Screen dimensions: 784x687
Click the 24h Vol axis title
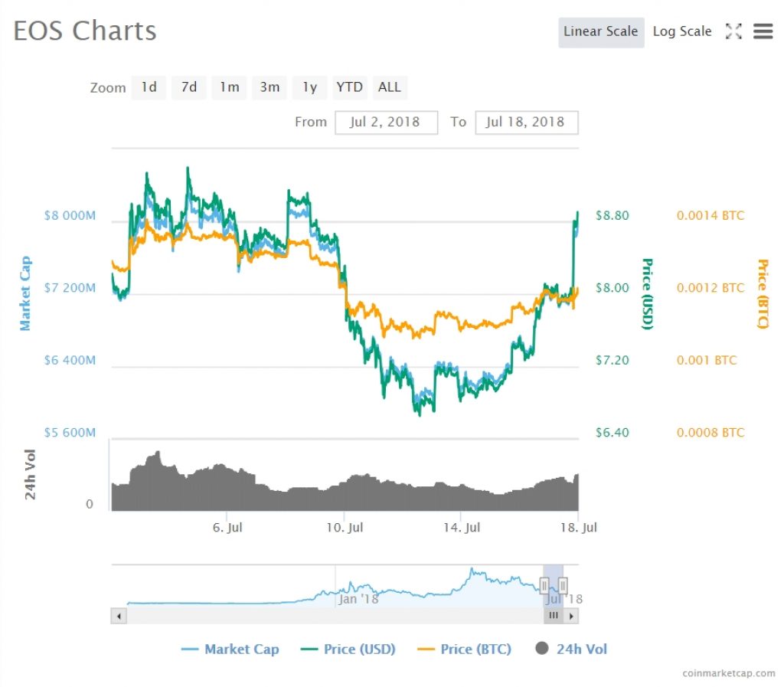[x=30, y=475]
